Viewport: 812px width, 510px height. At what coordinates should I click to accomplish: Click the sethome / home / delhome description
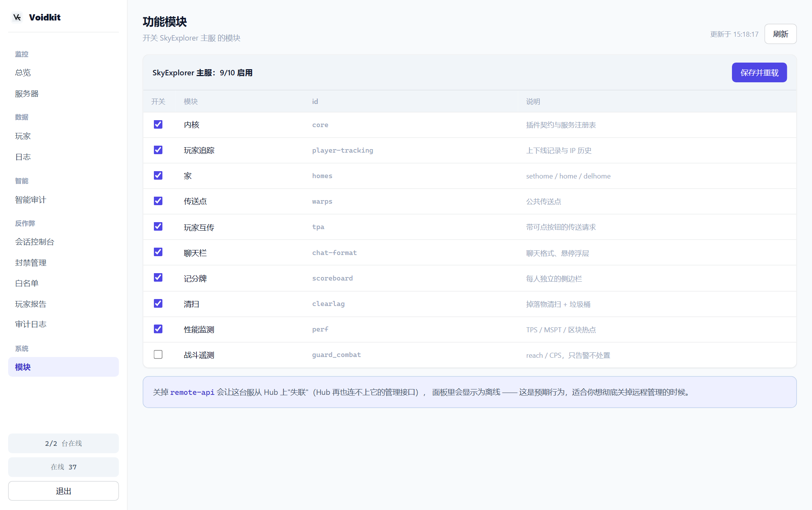tap(568, 176)
